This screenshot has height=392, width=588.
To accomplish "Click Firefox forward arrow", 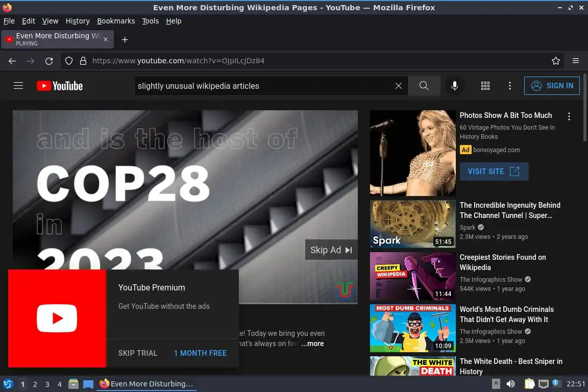I will [x=31, y=61].
